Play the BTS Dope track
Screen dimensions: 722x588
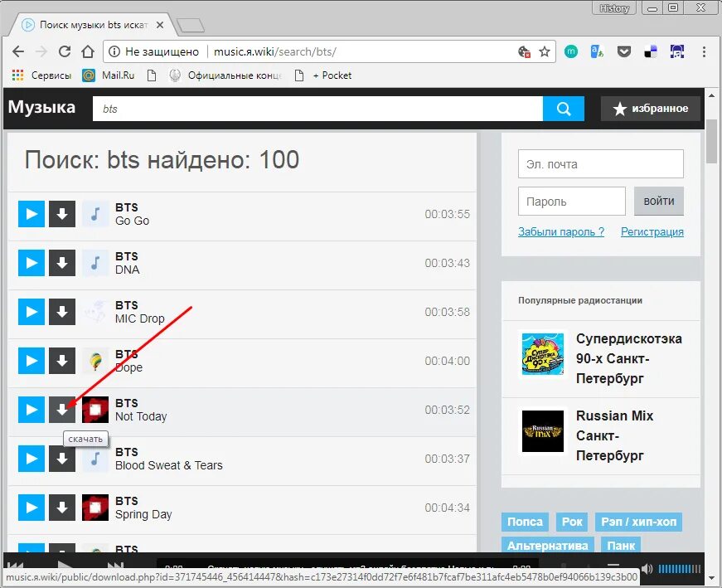[31, 361]
